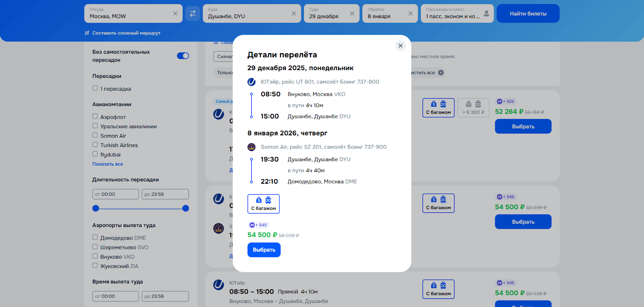This screenshot has width=644, height=307.
Task: Tick the Turkish Airlines checkbox
Action: click(95, 145)
